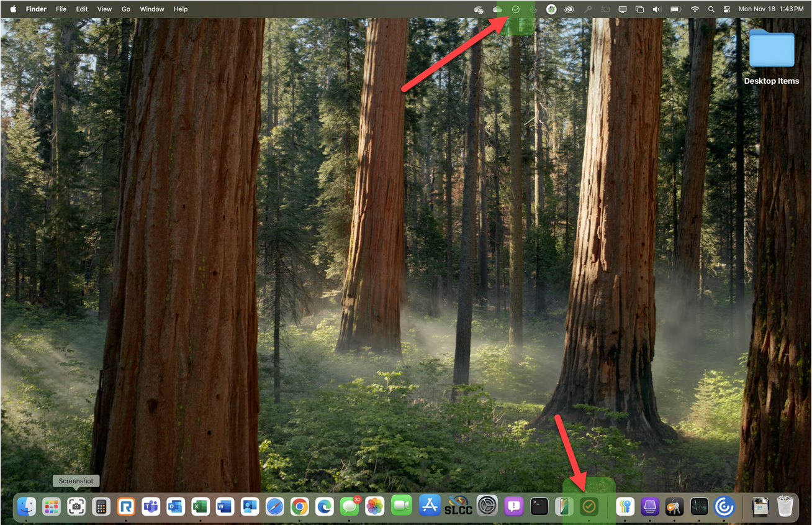Open Finder from the Dock
Viewport: 812px width, 525px height.
click(26, 506)
